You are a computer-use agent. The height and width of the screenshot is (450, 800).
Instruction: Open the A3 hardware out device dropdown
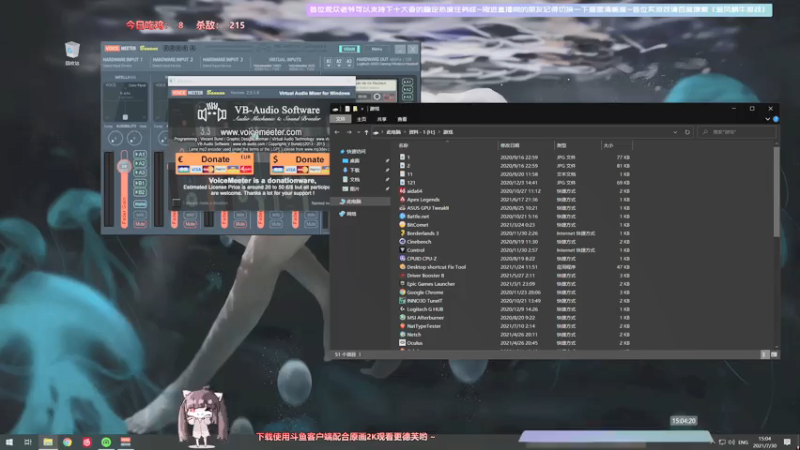(349, 63)
